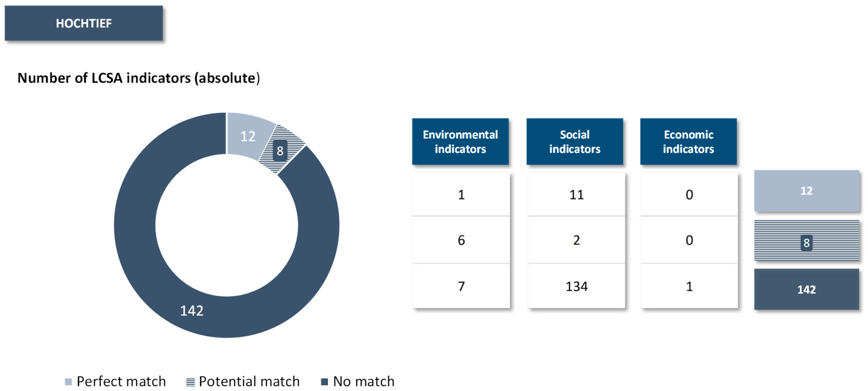The height and width of the screenshot is (391, 868).
Task: Select the light blue total box showing 12
Action: point(806,191)
